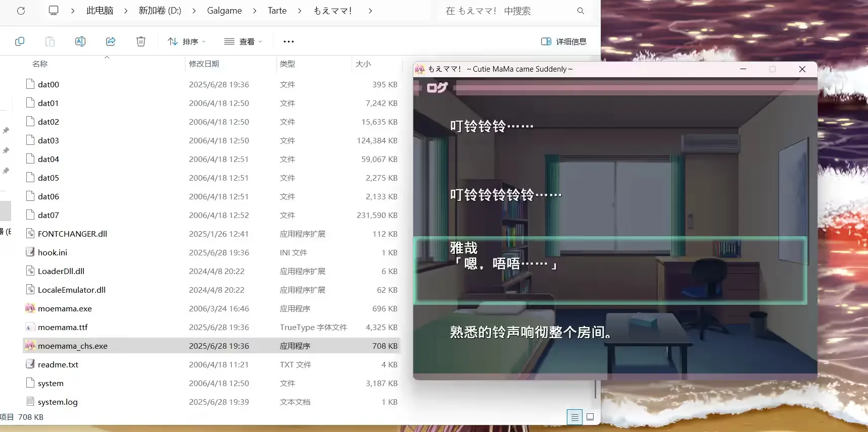This screenshot has width=868, height=432.
Task: Click the ログ label in game window
Action: (437, 88)
